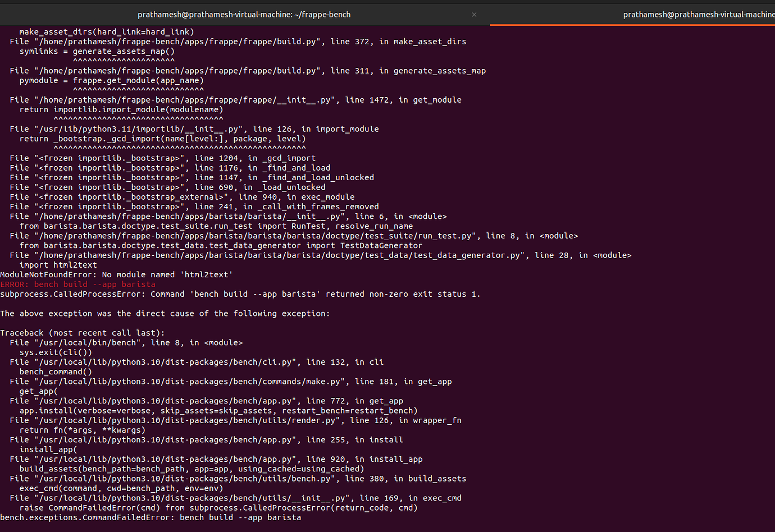Click the run_test.py line 8 entry
775x532 pixels.
tap(294, 236)
